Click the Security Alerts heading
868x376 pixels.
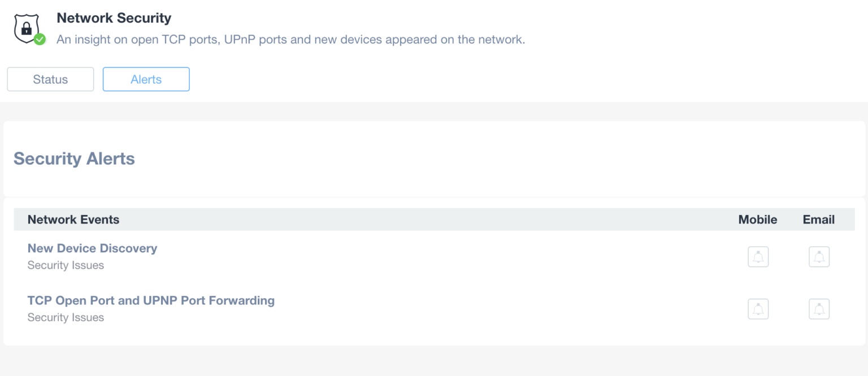[x=74, y=159]
